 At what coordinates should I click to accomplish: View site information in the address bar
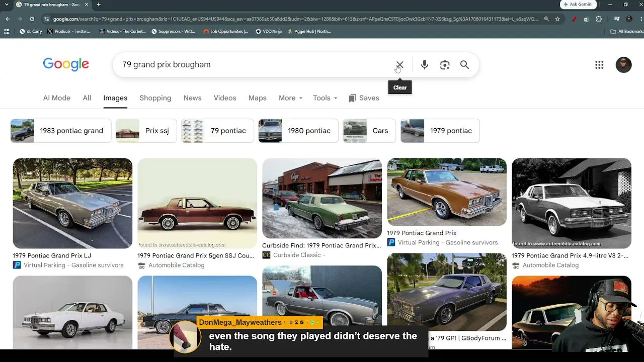coord(47,19)
